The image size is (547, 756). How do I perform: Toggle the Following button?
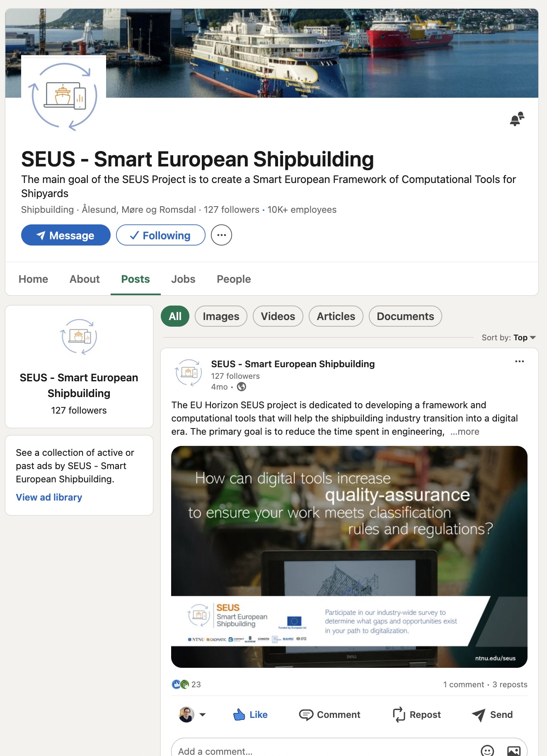[161, 235]
